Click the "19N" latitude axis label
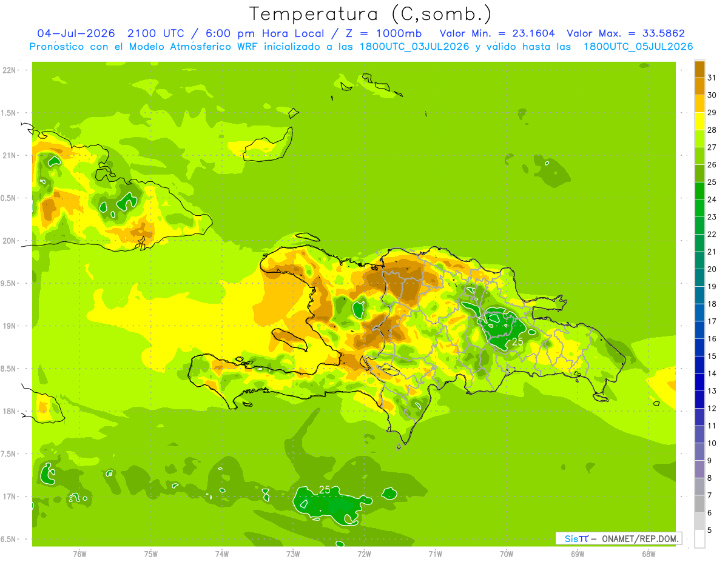 [9, 326]
